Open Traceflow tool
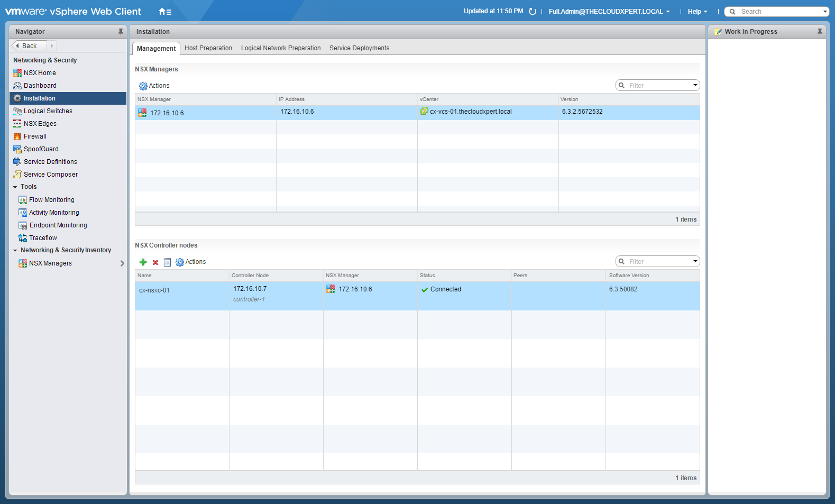Image resolution: width=835 pixels, height=504 pixels. [x=43, y=238]
